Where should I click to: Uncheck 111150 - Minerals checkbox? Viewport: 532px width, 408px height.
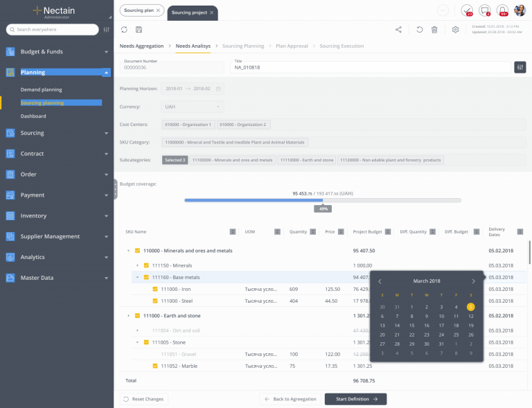pyautogui.click(x=146, y=265)
